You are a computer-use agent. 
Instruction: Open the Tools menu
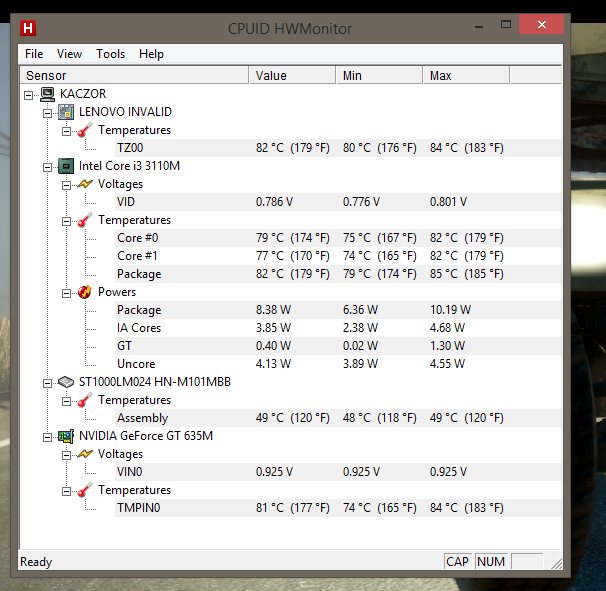click(x=111, y=54)
